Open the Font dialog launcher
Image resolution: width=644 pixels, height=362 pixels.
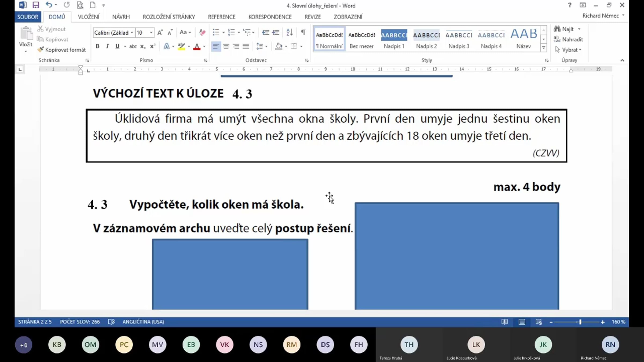[206, 61]
